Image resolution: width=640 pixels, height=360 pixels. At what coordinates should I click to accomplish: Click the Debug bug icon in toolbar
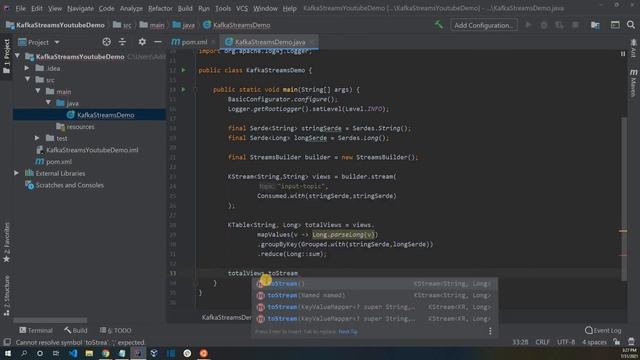(544, 25)
